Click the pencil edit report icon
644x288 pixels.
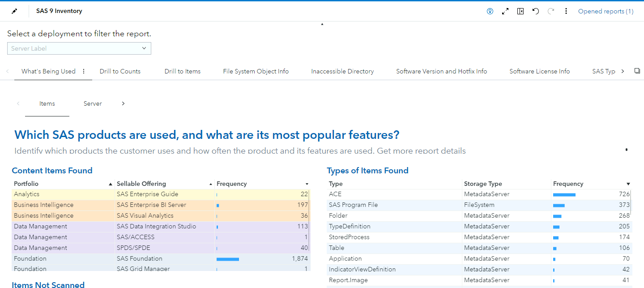[14, 11]
